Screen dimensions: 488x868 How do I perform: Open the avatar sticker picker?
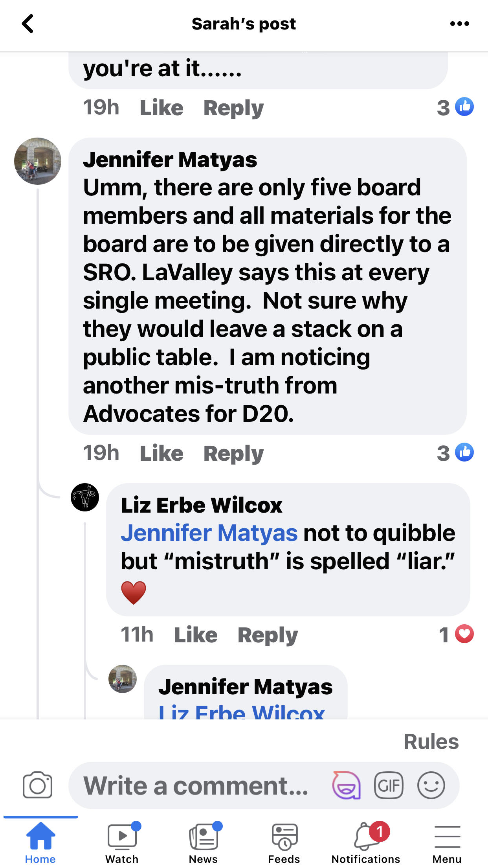coord(346,785)
